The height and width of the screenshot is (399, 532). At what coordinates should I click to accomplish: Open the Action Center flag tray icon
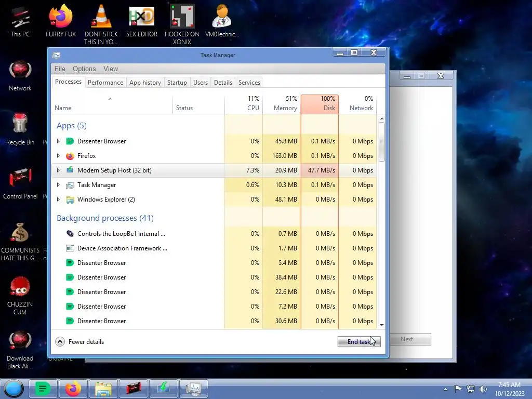pos(458,389)
